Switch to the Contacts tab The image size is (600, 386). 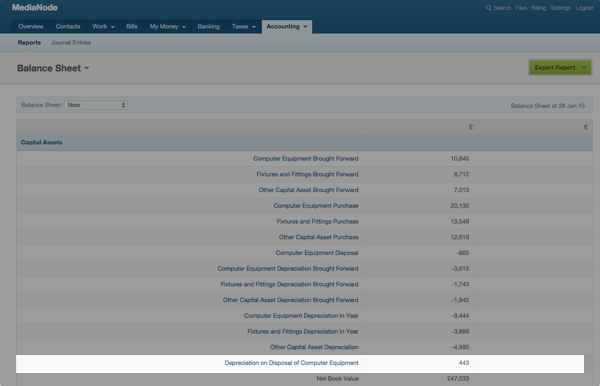click(x=68, y=26)
